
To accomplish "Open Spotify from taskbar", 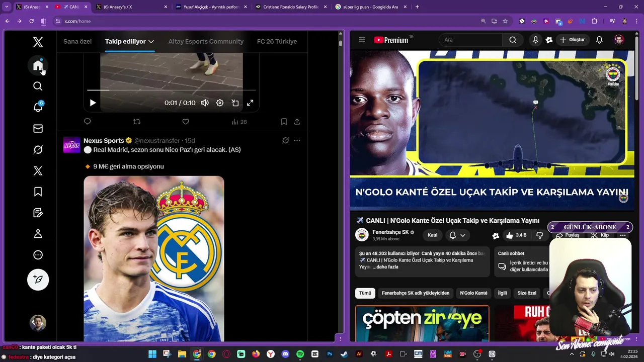I will pos(300,354).
